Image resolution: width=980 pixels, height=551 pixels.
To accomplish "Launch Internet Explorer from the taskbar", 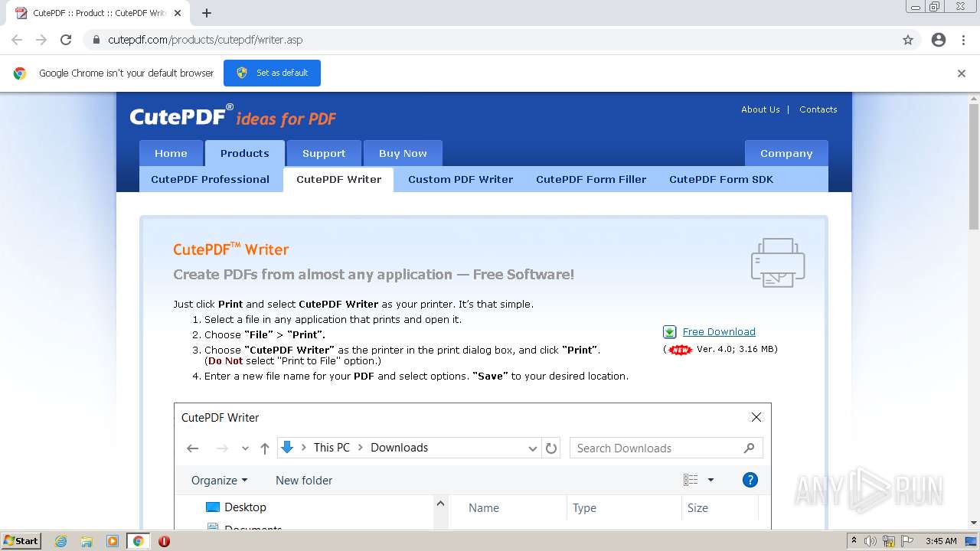I will [x=60, y=541].
